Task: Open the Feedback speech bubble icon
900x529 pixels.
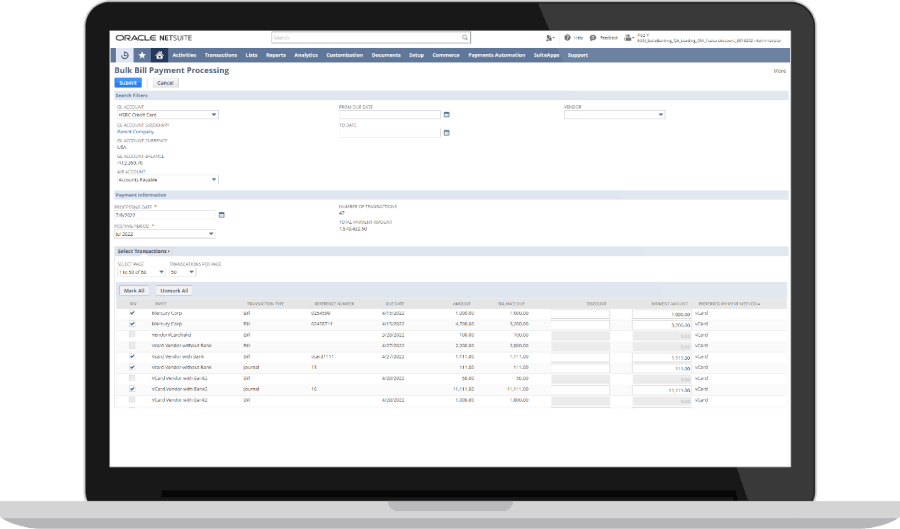Action: click(593, 38)
